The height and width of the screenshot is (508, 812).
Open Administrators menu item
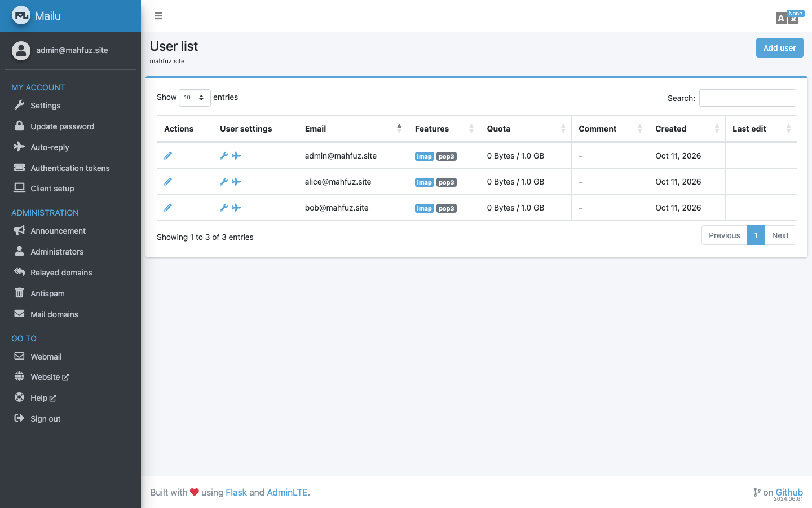[70, 252]
